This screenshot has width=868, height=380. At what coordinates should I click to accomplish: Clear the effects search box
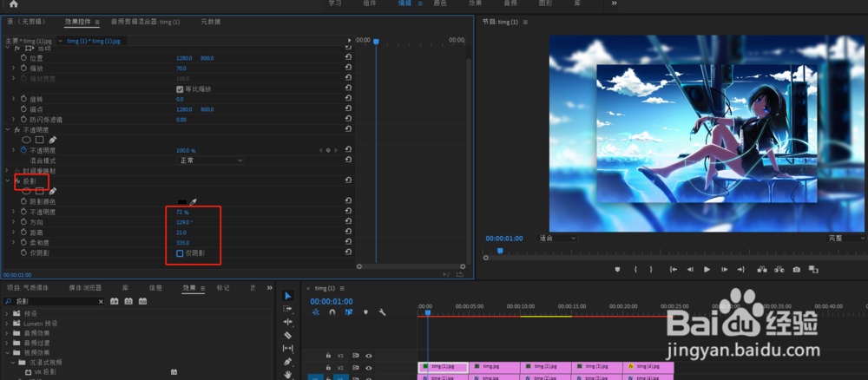(x=101, y=301)
